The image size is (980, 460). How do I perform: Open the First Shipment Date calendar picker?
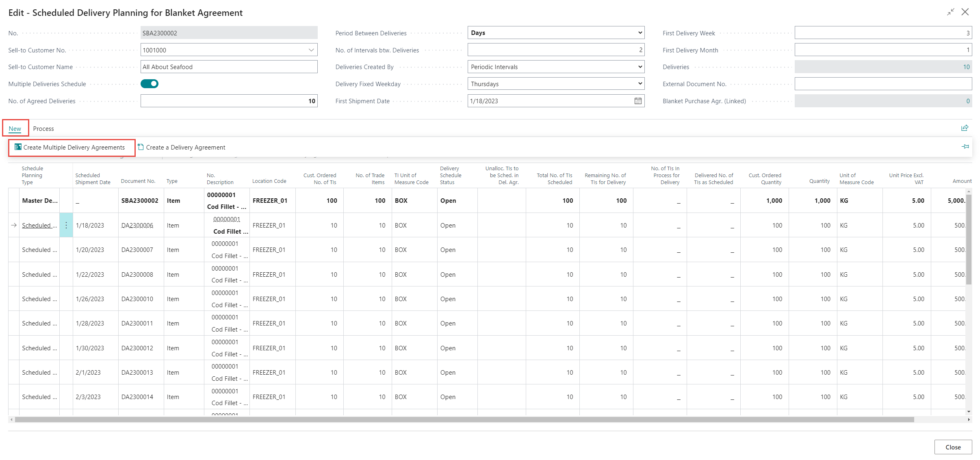638,101
